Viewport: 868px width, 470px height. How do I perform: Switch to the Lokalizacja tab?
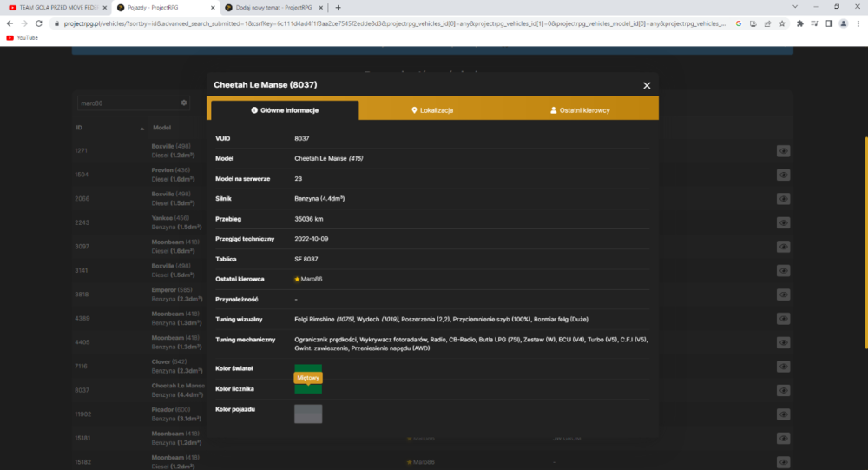click(432, 110)
